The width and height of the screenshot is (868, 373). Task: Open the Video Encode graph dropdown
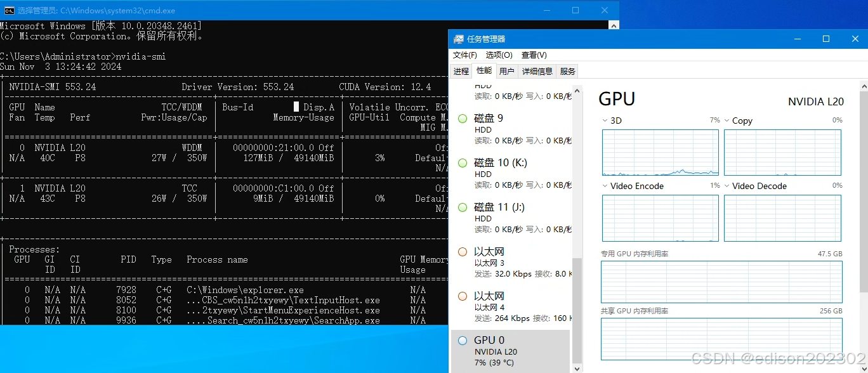(605, 186)
